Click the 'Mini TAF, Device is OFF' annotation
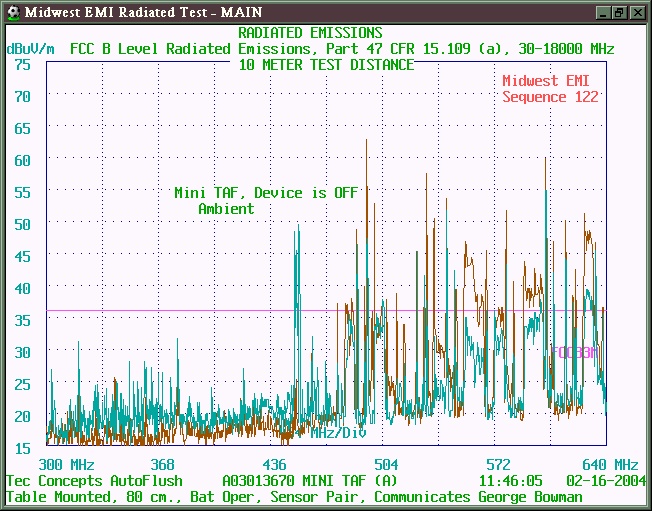The width and height of the screenshot is (652, 511). (265, 193)
